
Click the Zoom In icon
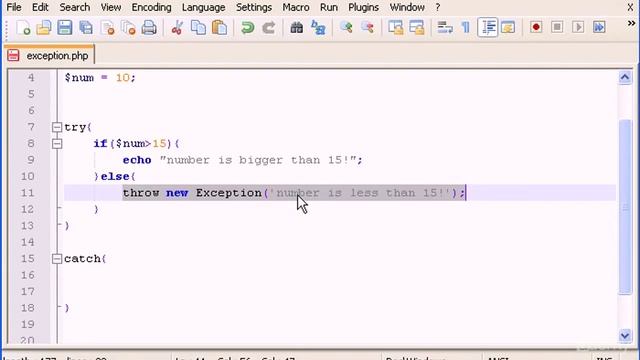(346, 28)
